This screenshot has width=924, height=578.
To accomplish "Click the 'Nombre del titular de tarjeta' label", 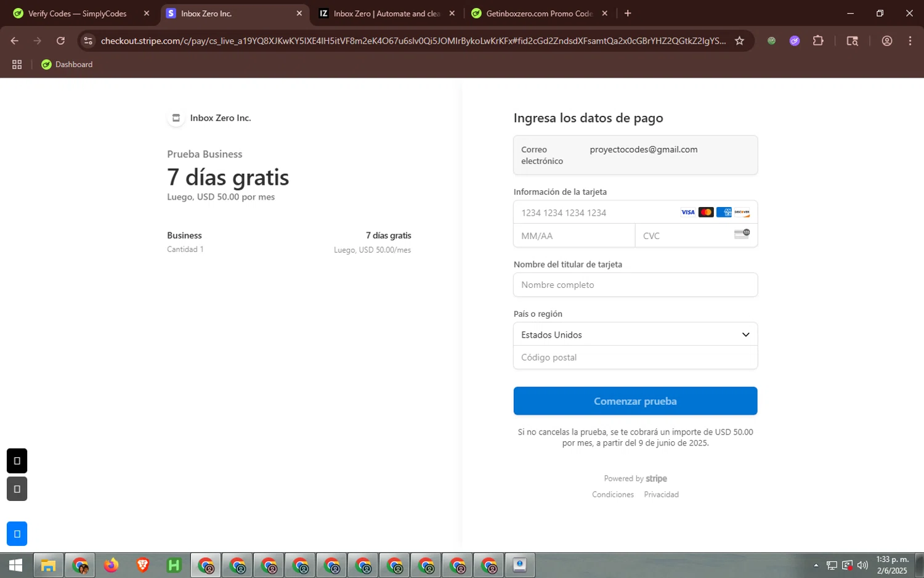I will [568, 264].
